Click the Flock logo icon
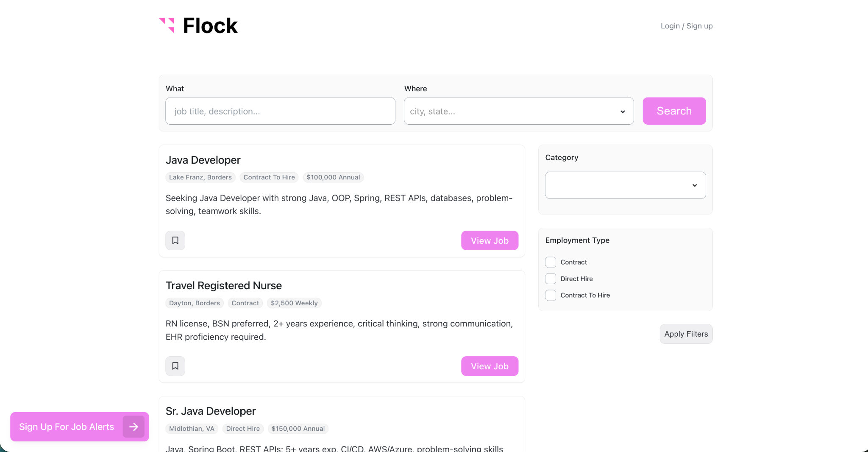Screen dimensions: 868x452 pyautogui.click(x=167, y=25)
